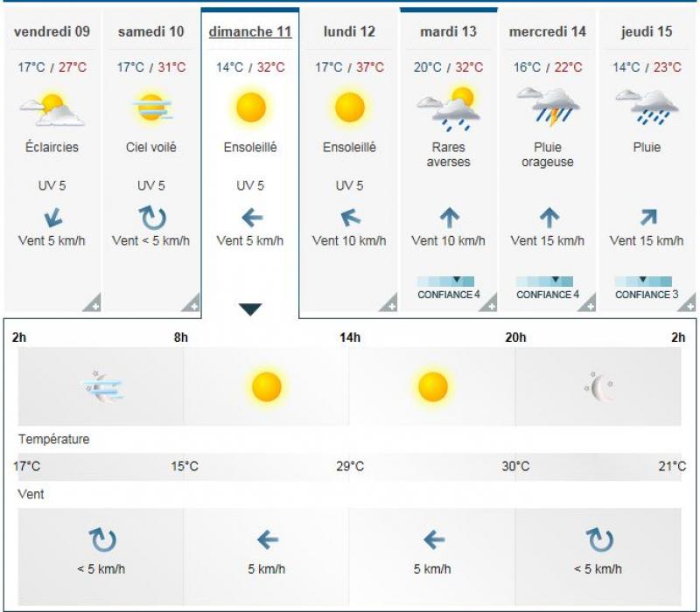Click the partly cloudy icon for vendredi 09

[x=52, y=109]
